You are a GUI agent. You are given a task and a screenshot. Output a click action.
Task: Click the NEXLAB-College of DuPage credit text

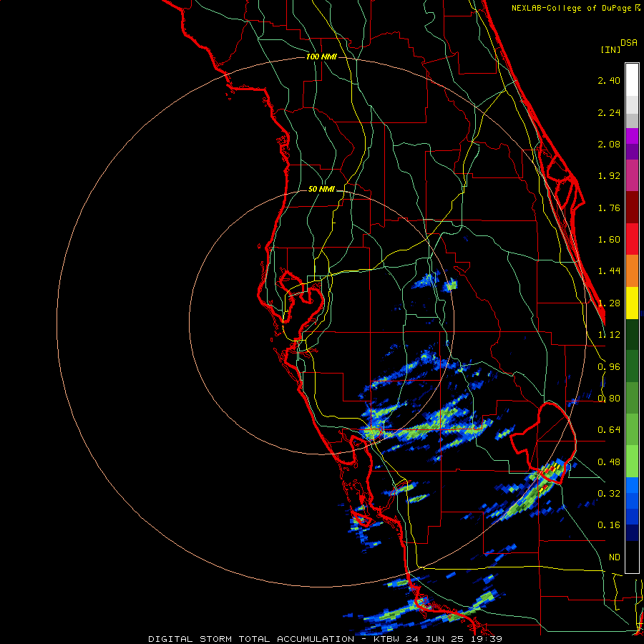click(576, 8)
